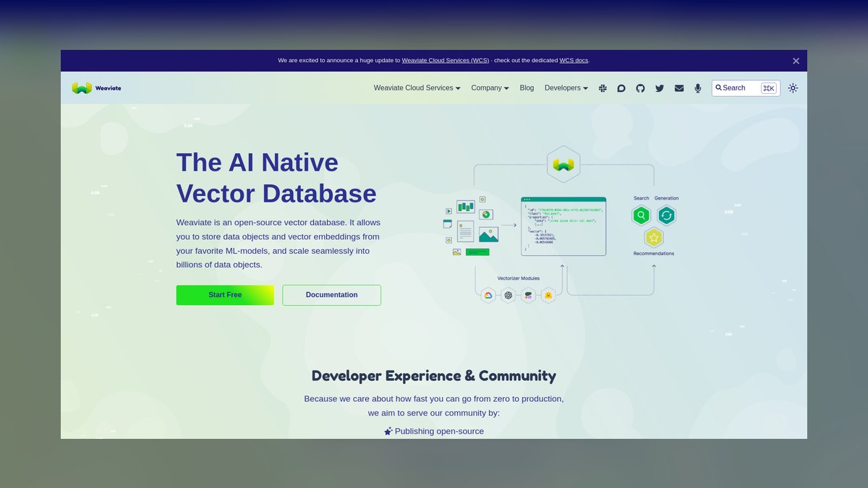This screenshot has width=868, height=488.
Task: Click the Hugging Face vectorizer module icon
Action: [548, 295]
